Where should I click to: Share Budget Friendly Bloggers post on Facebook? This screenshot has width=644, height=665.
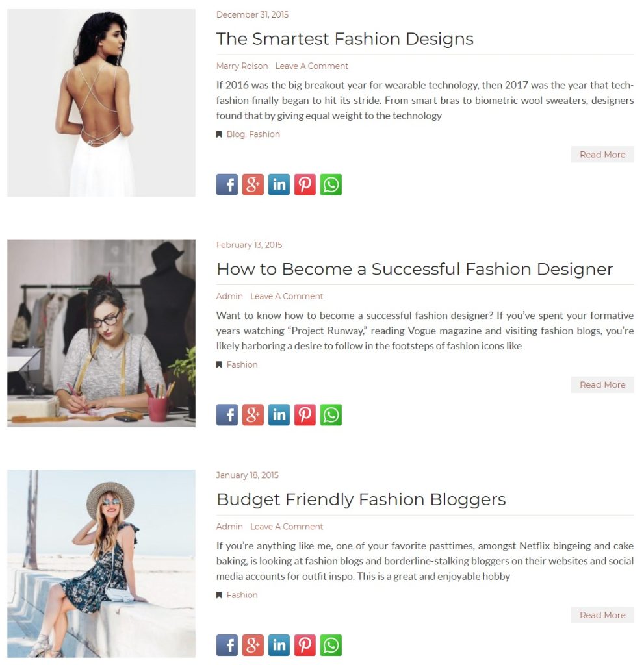[x=227, y=645]
